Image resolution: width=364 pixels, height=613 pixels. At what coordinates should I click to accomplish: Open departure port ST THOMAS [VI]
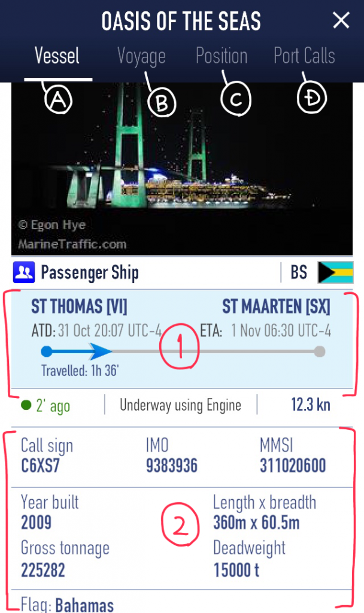tap(79, 306)
